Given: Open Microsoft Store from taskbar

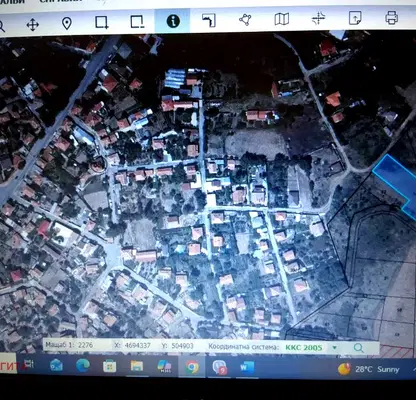Looking at the screenshot, I should 109,366.
